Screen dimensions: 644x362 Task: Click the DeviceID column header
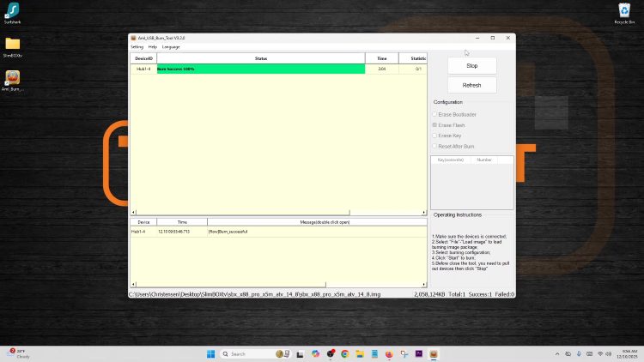(x=143, y=58)
